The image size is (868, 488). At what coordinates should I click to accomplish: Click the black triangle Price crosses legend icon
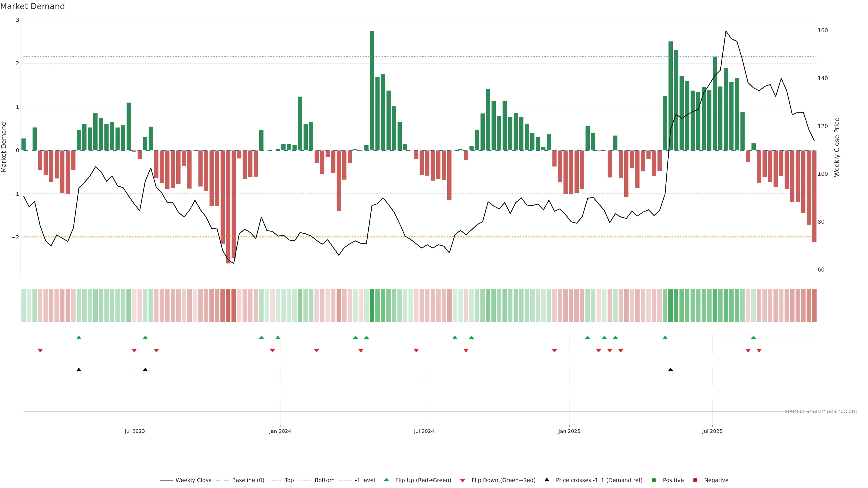pyautogui.click(x=547, y=480)
